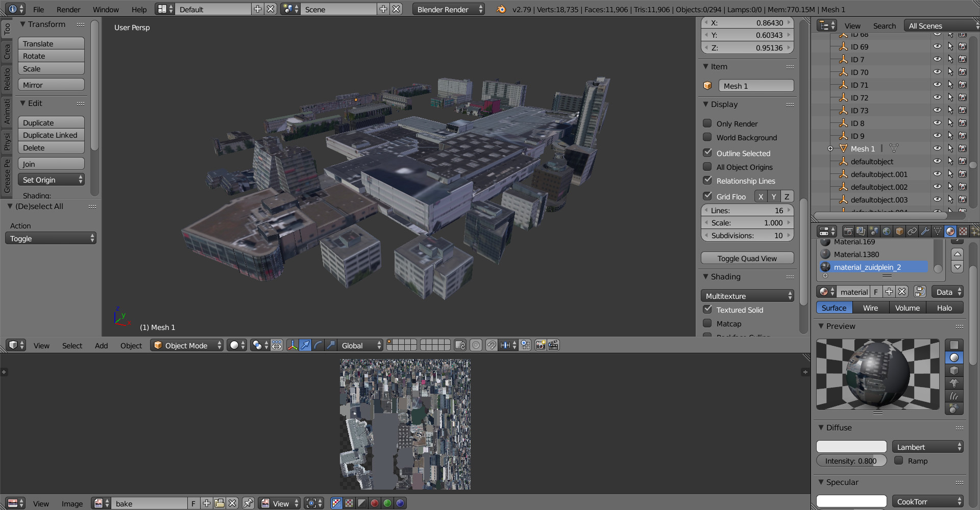This screenshot has height=510, width=980.
Task: Open the World properties globe tab
Action: [x=887, y=232]
